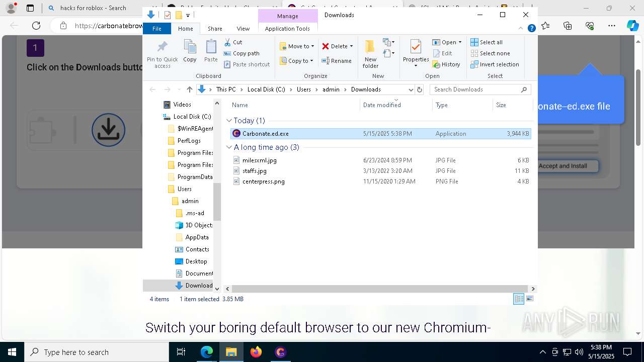The height and width of the screenshot is (362, 644).
Task: Open Firefox from the taskbar
Action: tap(256, 352)
